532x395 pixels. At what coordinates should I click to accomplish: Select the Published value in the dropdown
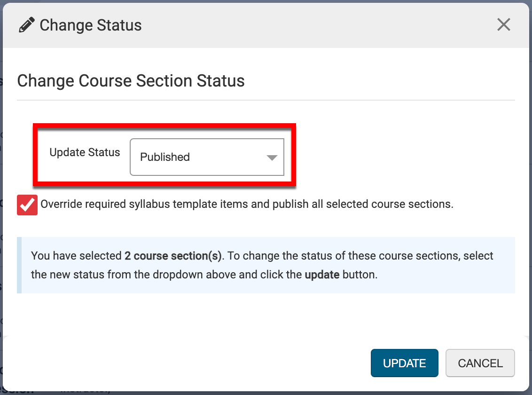[165, 157]
